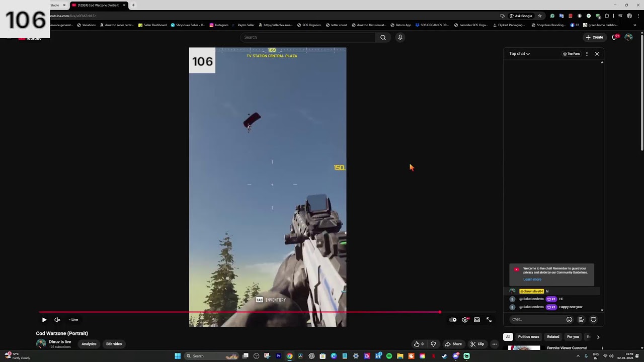Create a Clip of the stream
This screenshot has width=644, height=362.
click(x=477, y=344)
